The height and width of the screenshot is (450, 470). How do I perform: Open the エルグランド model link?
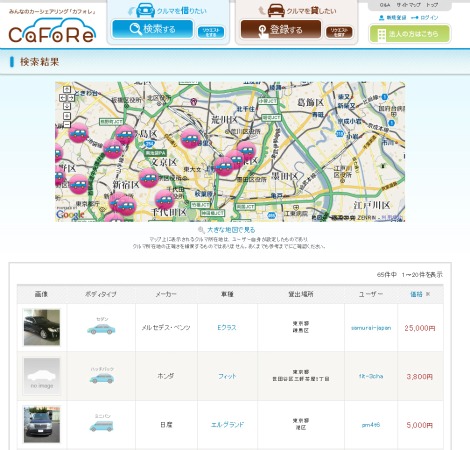point(227,425)
